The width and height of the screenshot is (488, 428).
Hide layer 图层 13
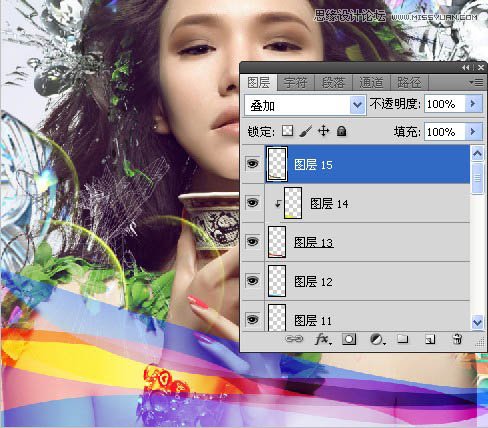[252, 242]
